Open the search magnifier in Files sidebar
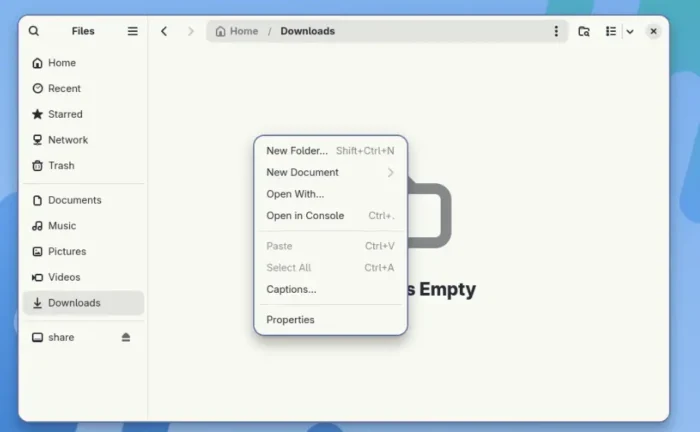The image size is (700, 432). tap(33, 31)
